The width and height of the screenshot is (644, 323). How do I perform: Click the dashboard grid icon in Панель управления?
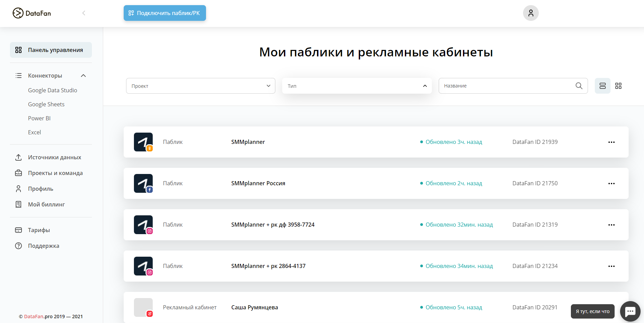click(x=18, y=50)
